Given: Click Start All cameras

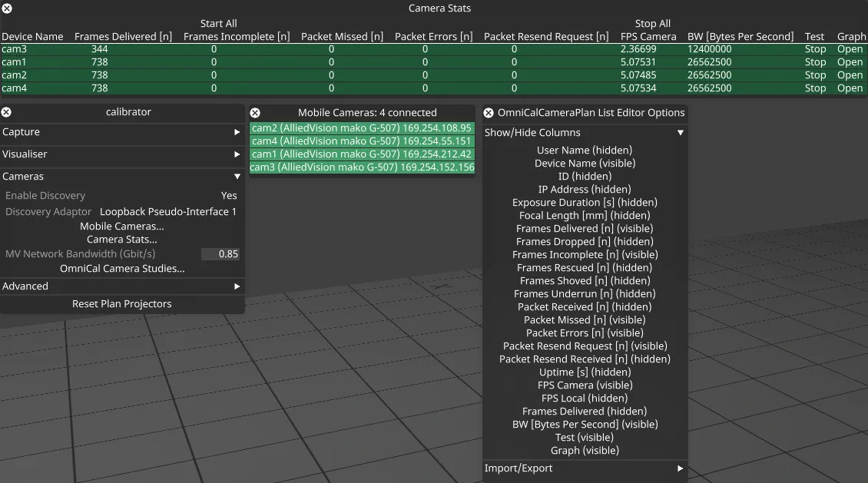Looking at the screenshot, I should tap(218, 24).
